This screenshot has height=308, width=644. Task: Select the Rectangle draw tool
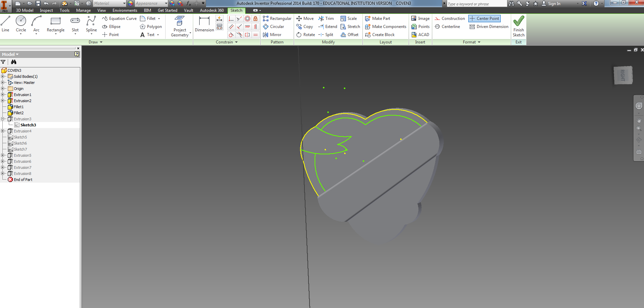(x=56, y=24)
